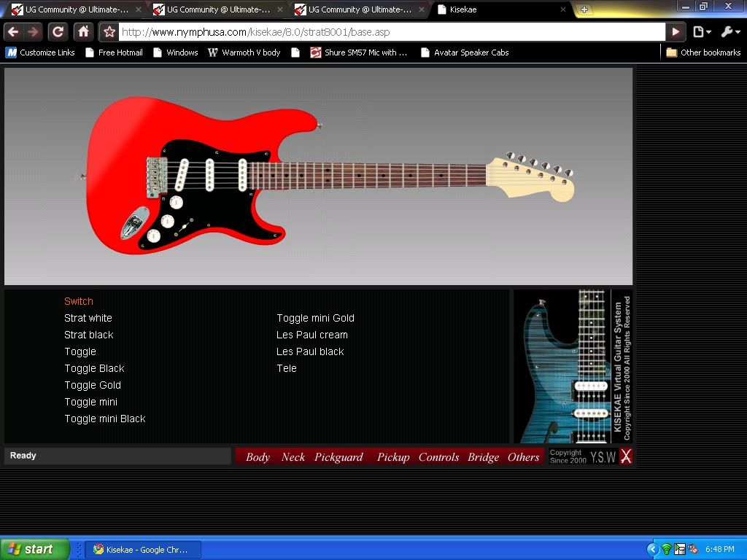Open the new tab plus button
Image resolution: width=747 pixels, height=560 pixels.
click(584, 10)
